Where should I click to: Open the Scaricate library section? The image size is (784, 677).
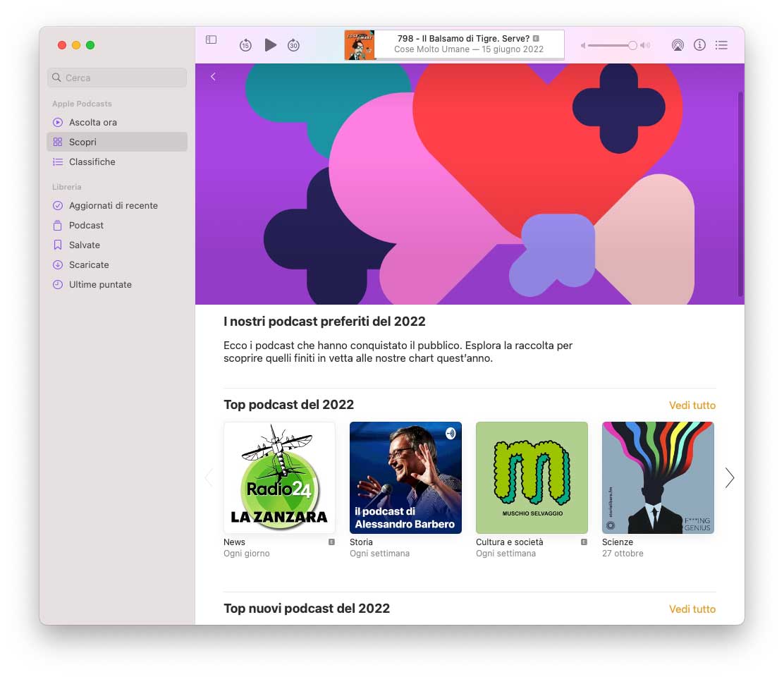87,264
